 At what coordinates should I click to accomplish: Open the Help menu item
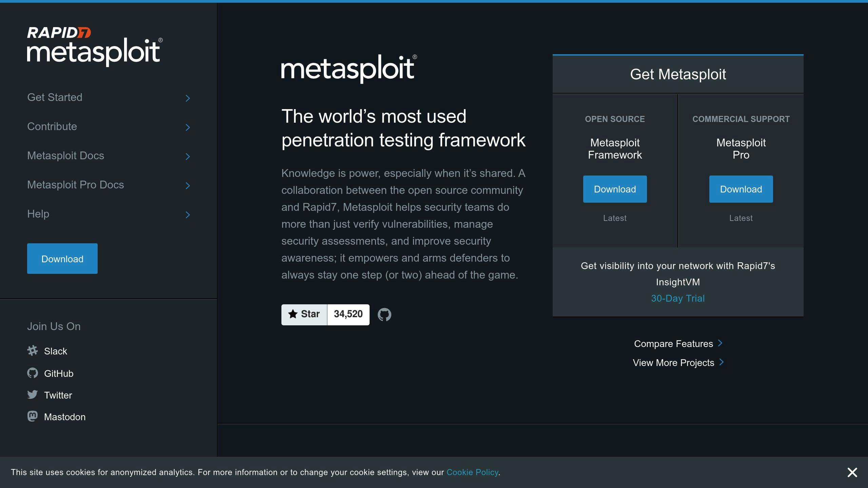[38, 214]
